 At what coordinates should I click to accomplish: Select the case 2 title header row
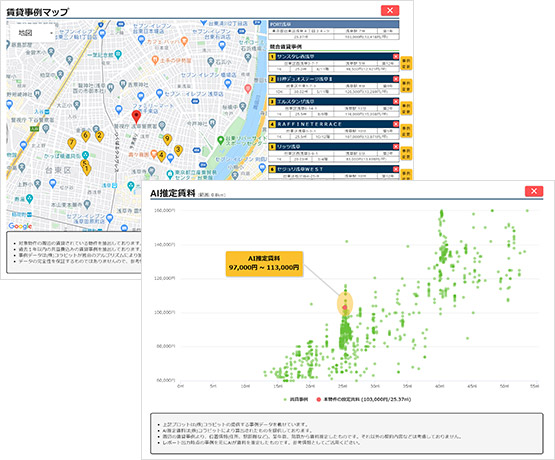point(333,79)
